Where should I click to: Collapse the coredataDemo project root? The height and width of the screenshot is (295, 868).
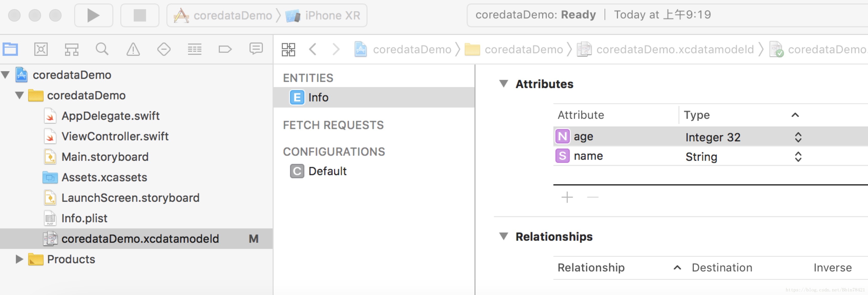tap(5, 75)
